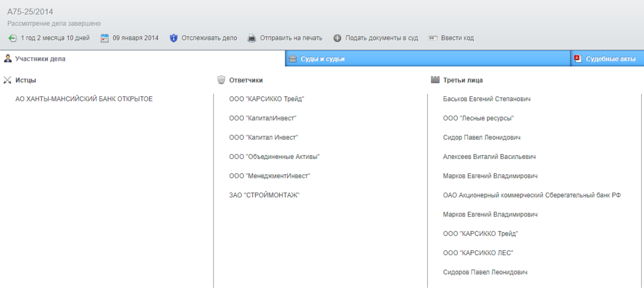644x293 pixels.
Task: Click the Отслеживать дело link
Action: coord(209,38)
